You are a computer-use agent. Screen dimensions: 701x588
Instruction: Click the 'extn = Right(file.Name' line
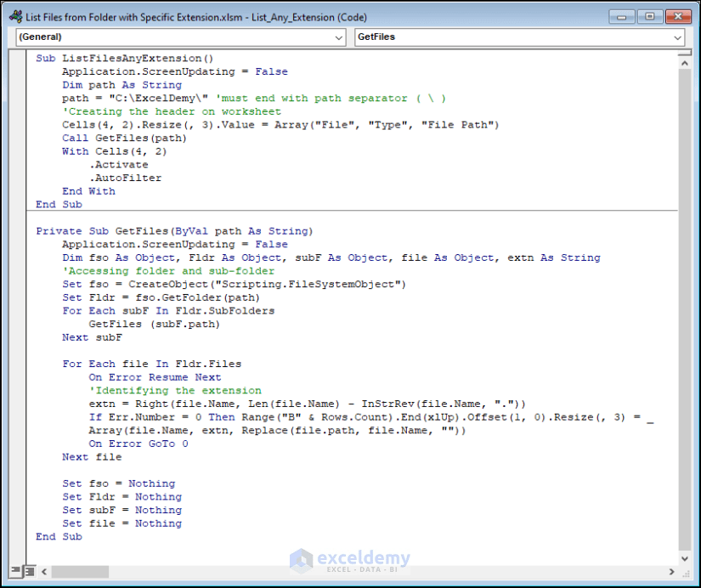[x=307, y=404]
